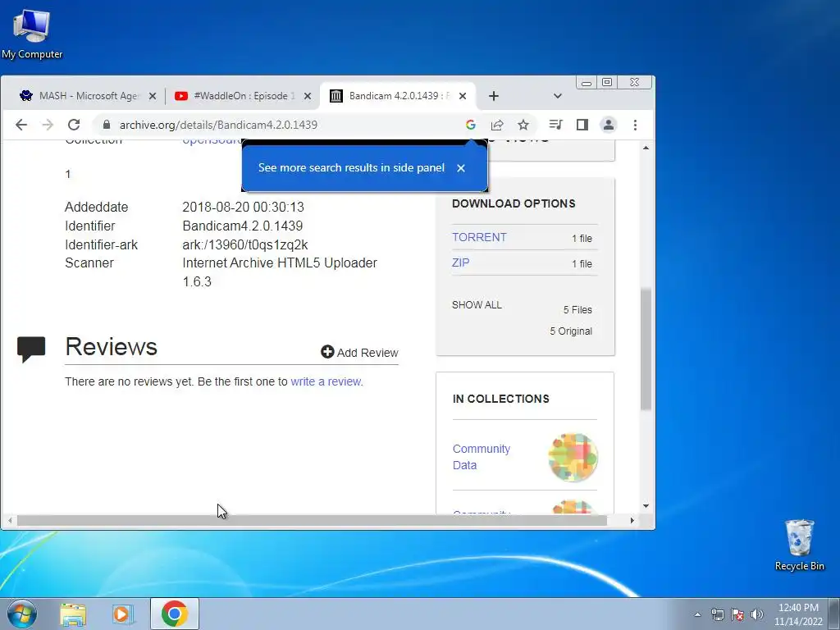840x630 pixels.
Task: Bookmark this page with the star icon
Action: (523, 125)
